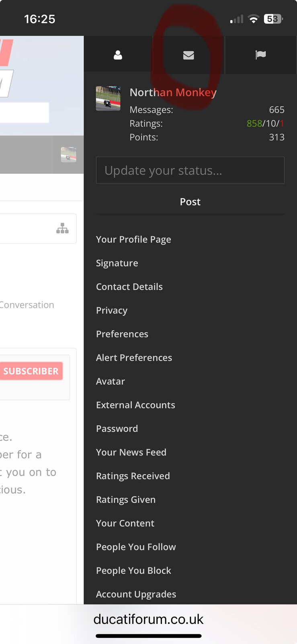The width and height of the screenshot is (297, 644).
Task: Open Your Profile Page
Action: (133, 239)
